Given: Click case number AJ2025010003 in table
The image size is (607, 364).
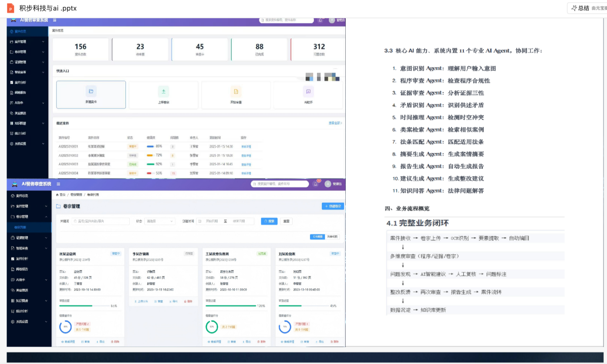Looking at the screenshot, I should tap(68, 164).
